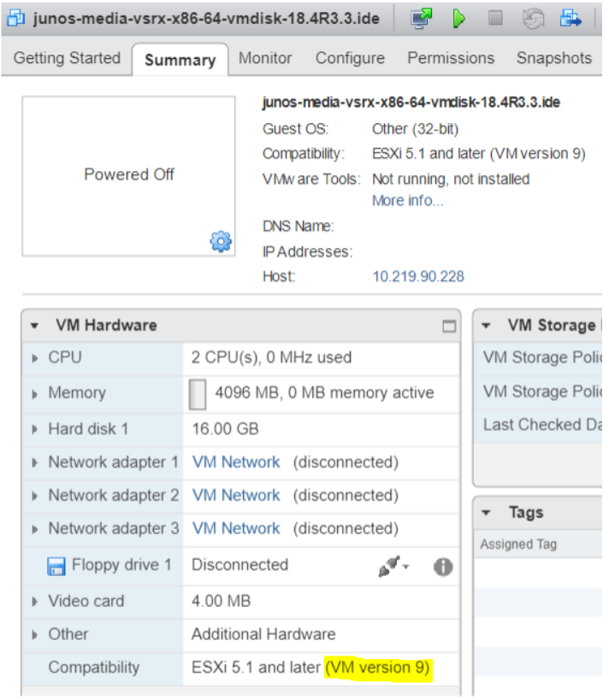Click the floppy drive disk icon
Screen dimensions: 603x700
pos(56,566)
